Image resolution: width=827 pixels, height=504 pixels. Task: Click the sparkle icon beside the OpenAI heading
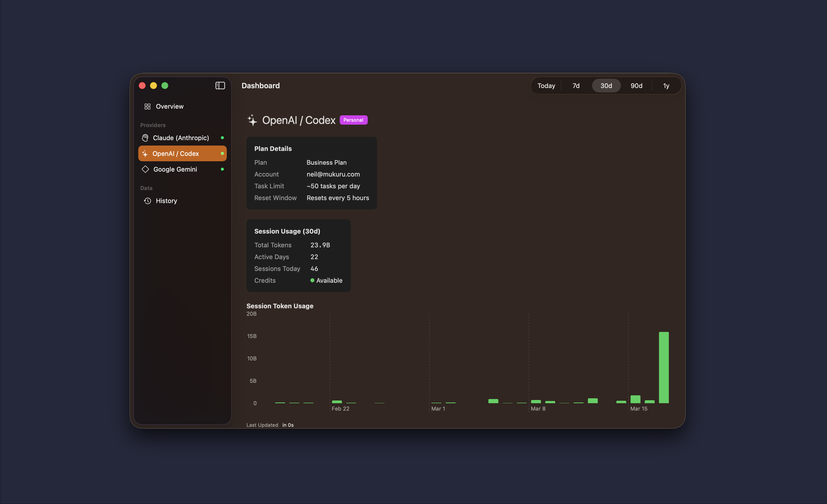252,120
